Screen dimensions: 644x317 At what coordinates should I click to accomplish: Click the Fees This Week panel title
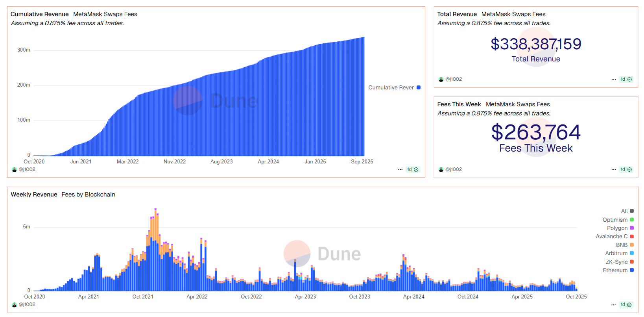[x=459, y=104]
